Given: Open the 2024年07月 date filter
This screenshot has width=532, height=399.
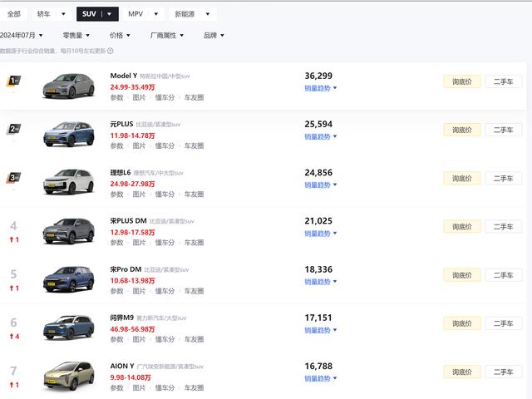Looking at the screenshot, I should [x=21, y=35].
